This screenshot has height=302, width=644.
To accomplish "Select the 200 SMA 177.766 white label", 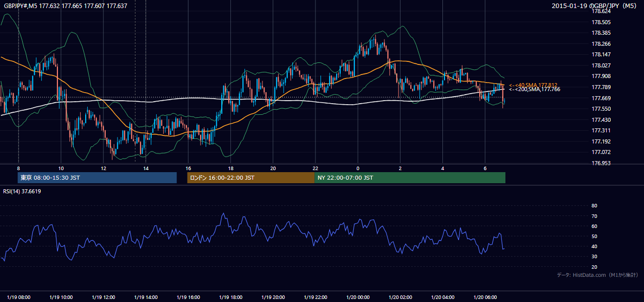I will (535, 89).
